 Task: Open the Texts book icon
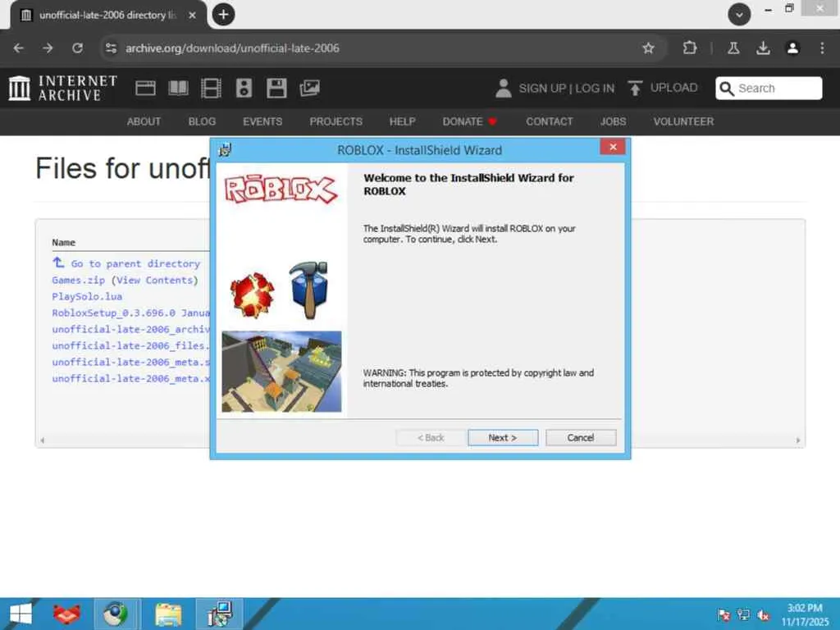[178, 88]
